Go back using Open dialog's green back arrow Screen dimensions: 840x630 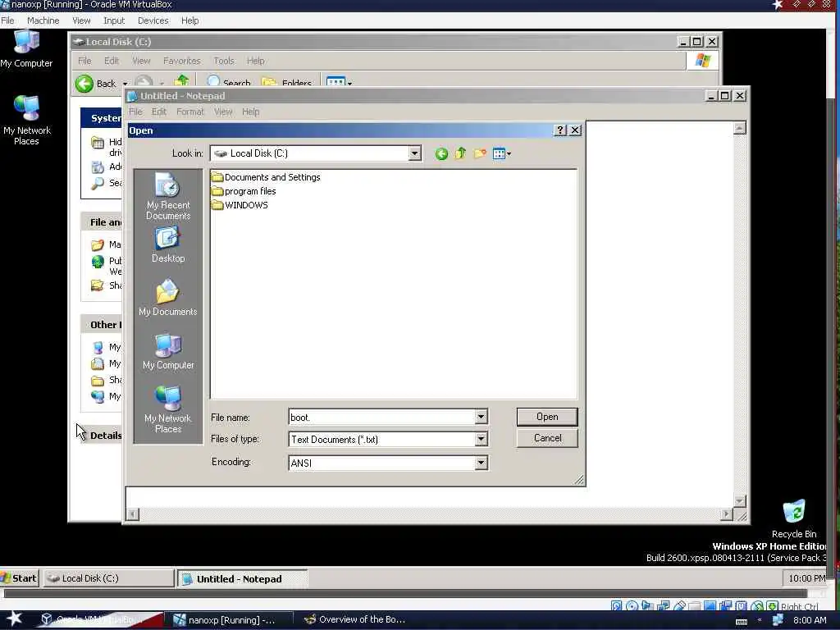(441, 154)
